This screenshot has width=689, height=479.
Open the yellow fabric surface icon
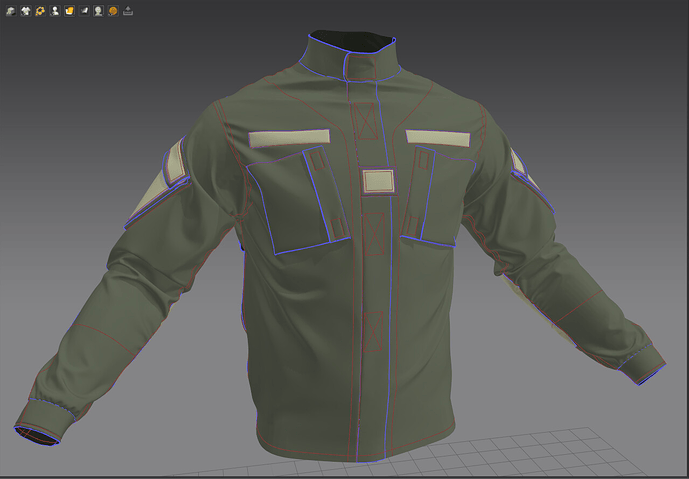69,11
